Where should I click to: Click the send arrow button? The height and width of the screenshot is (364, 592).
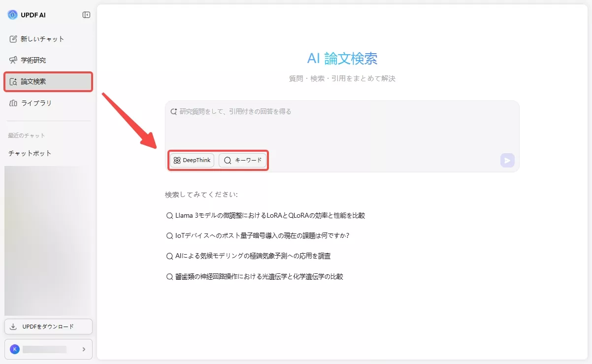507,160
